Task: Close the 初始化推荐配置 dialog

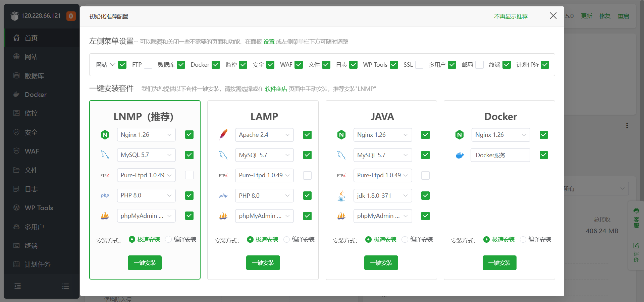Action: point(553,16)
